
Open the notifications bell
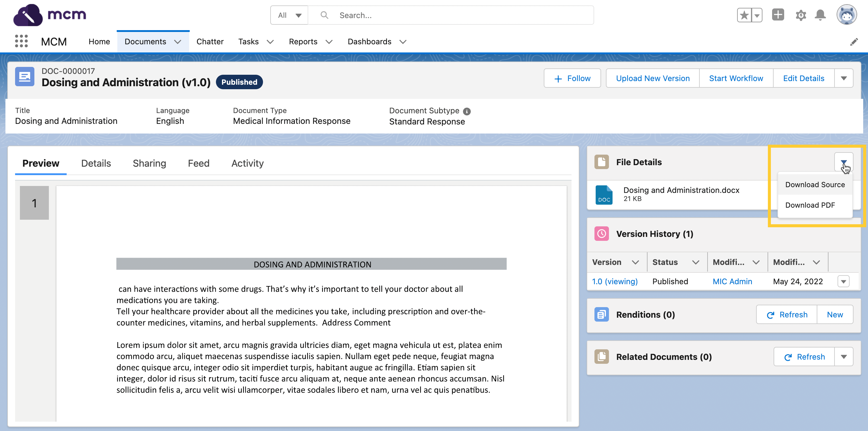820,15
